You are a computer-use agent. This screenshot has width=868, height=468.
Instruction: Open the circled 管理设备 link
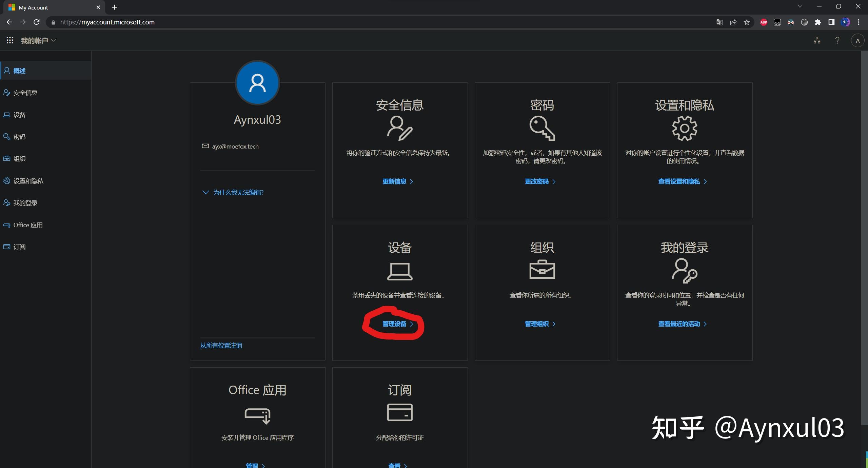394,324
